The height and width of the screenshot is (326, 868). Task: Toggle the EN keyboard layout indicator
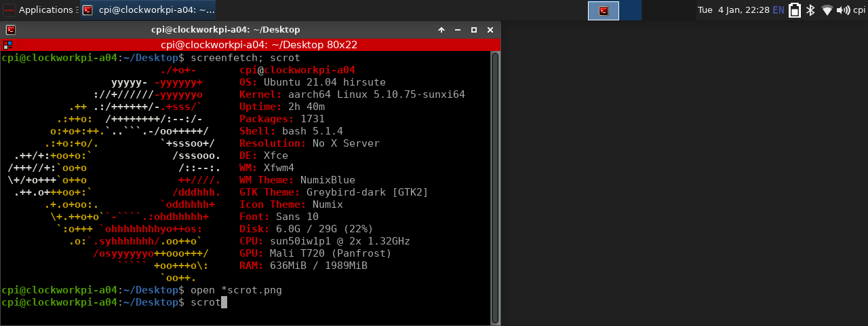778,10
